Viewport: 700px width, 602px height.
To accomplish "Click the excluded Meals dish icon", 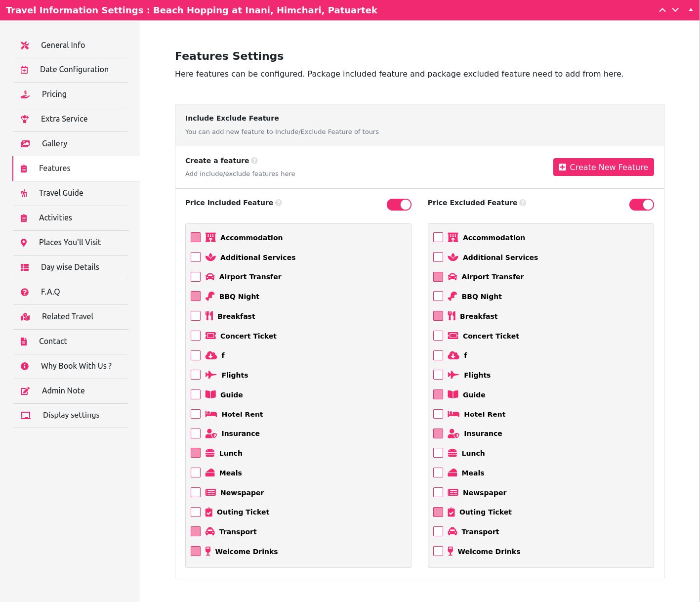I will pyautogui.click(x=453, y=473).
